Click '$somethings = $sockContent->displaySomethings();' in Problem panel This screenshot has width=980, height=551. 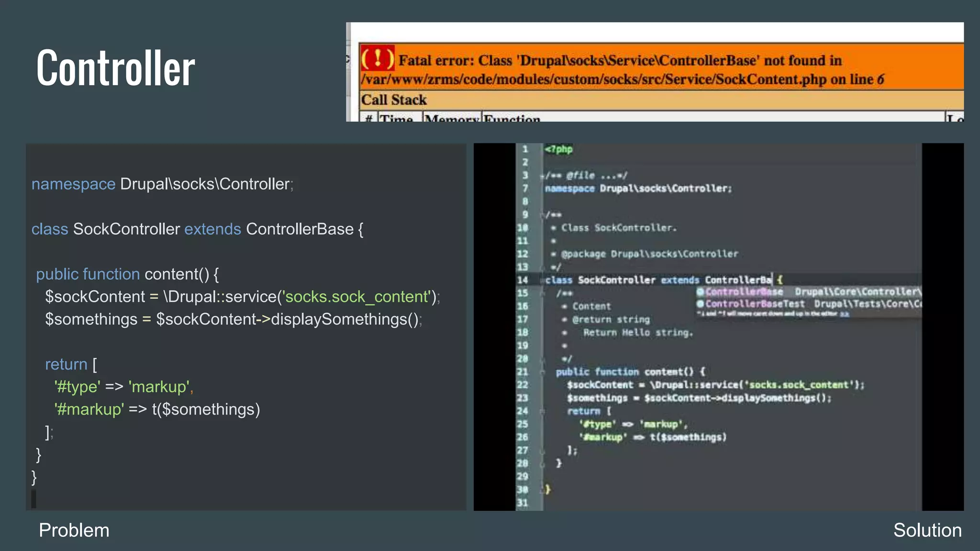tap(234, 319)
